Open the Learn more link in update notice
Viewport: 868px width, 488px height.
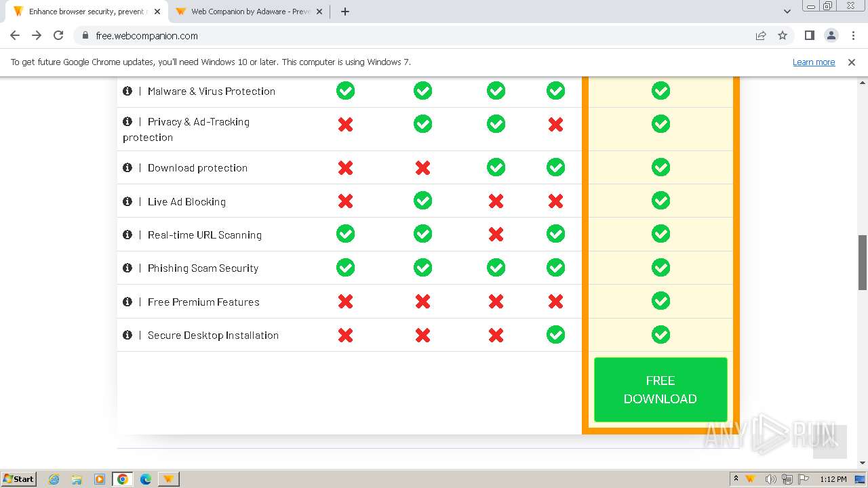(x=814, y=62)
